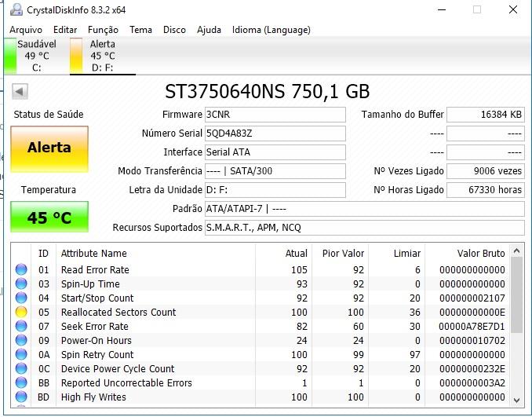532x417 pixels.
Task: Click blue status dot for Spin Retry Count
Action: tap(21, 354)
